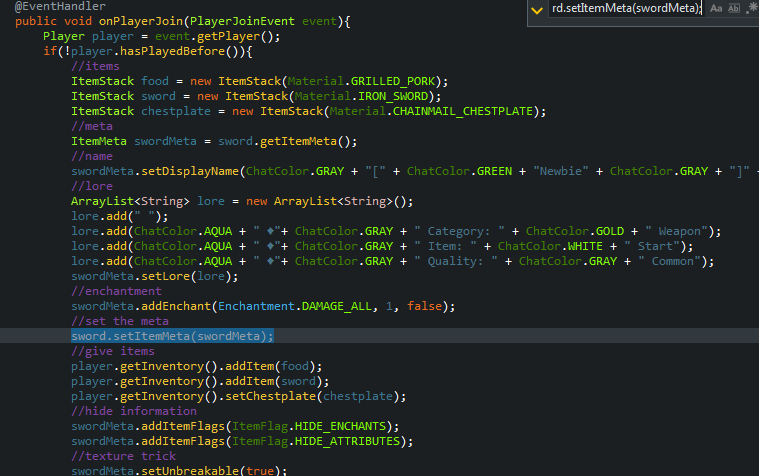
Task: Click ItemFlag.HIDE_ENCHANTS constant
Action: [309, 427]
